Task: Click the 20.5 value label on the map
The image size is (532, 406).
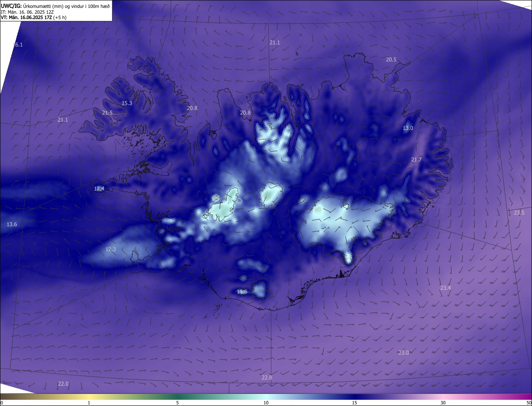Action: click(x=391, y=60)
